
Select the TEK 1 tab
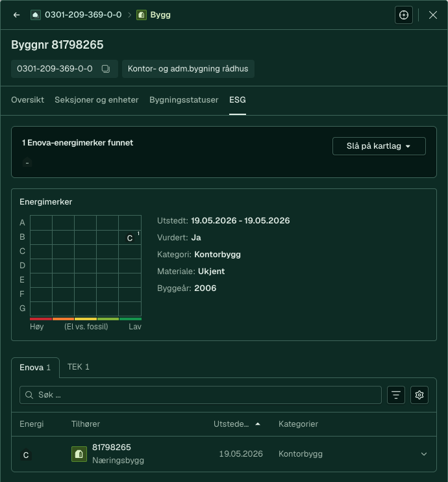click(79, 367)
